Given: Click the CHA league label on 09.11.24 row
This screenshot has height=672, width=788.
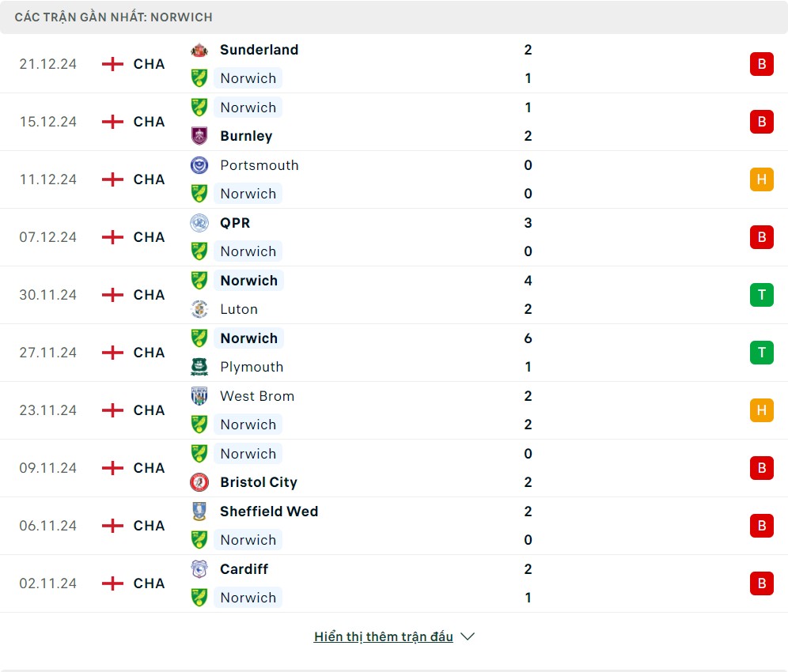Looking at the screenshot, I should coord(149,468).
